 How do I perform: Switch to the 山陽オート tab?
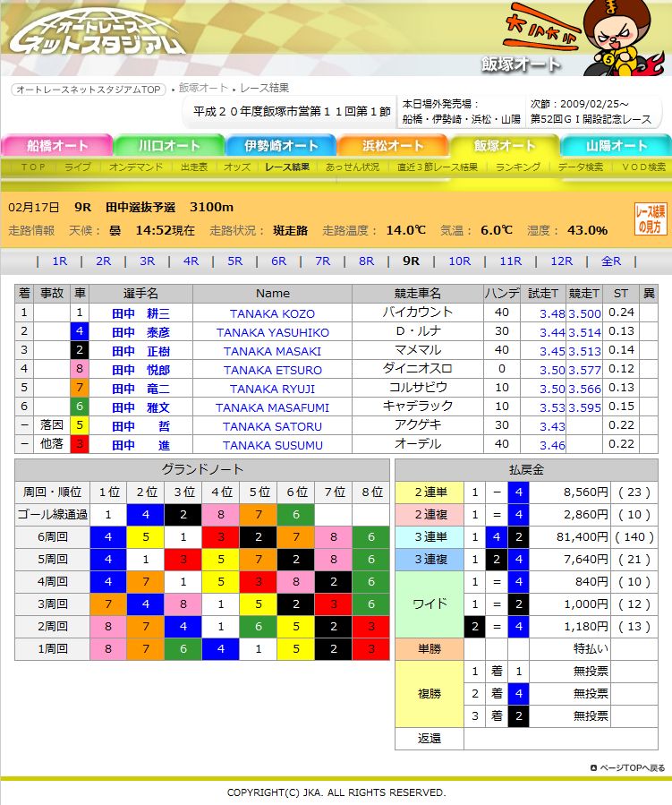click(x=617, y=145)
